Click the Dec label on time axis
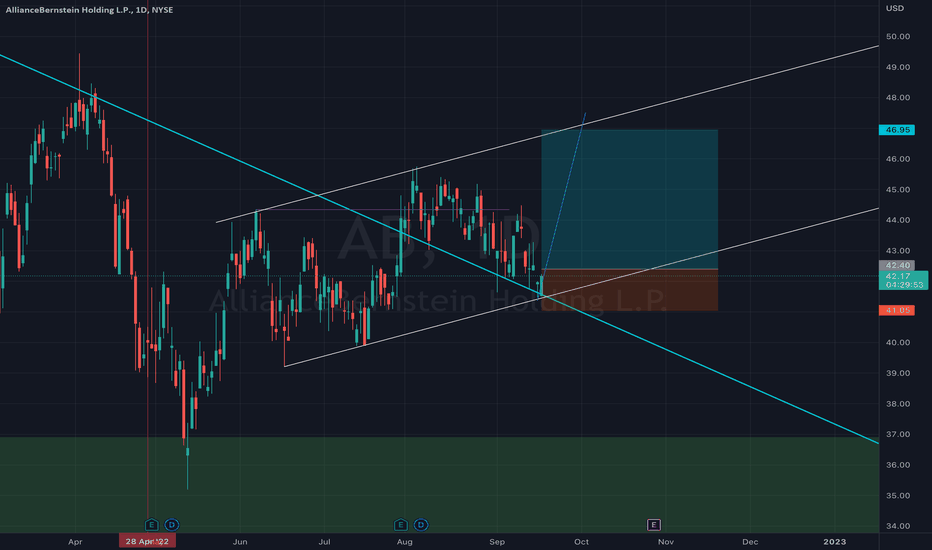The height and width of the screenshot is (550, 932). click(x=750, y=542)
